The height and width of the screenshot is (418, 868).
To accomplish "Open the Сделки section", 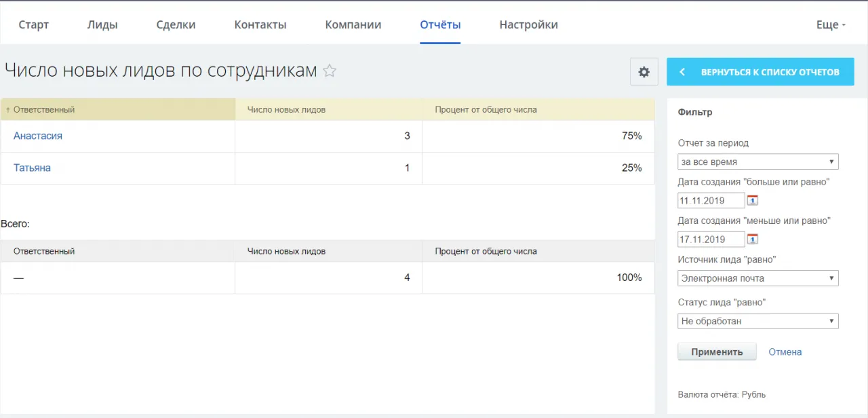I will (x=176, y=24).
